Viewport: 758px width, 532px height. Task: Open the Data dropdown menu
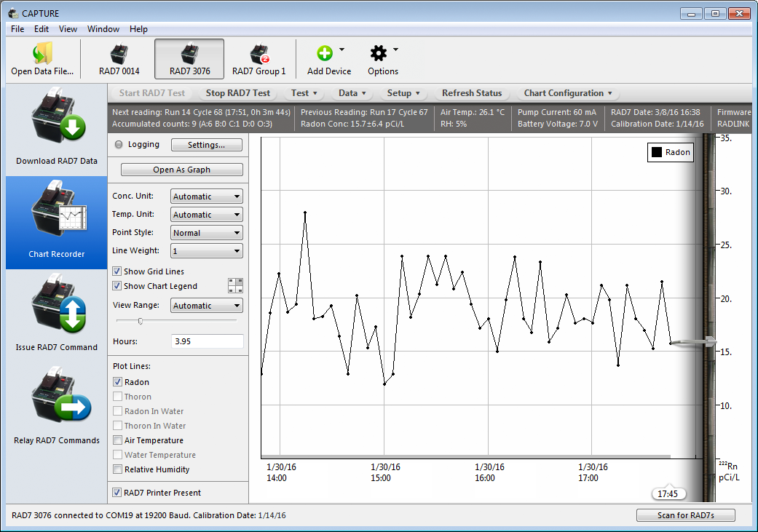pyautogui.click(x=352, y=92)
